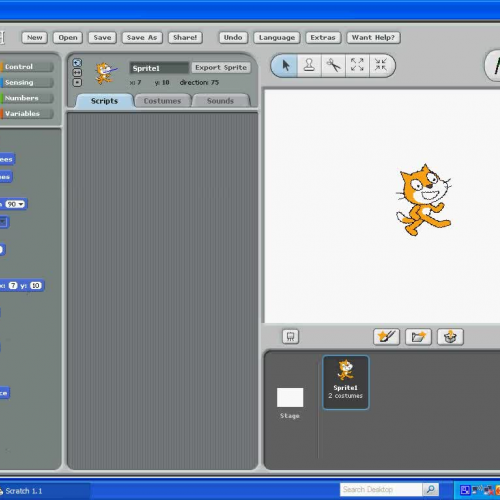Click the '2 costumes' label under Sprite1
The image size is (500, 500).
tap(345, 396)
